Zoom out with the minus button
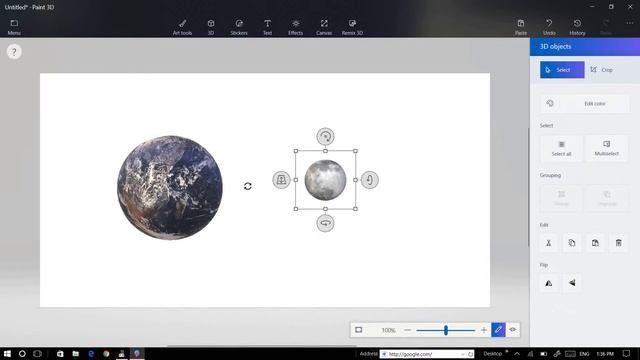 click(407, 330)
